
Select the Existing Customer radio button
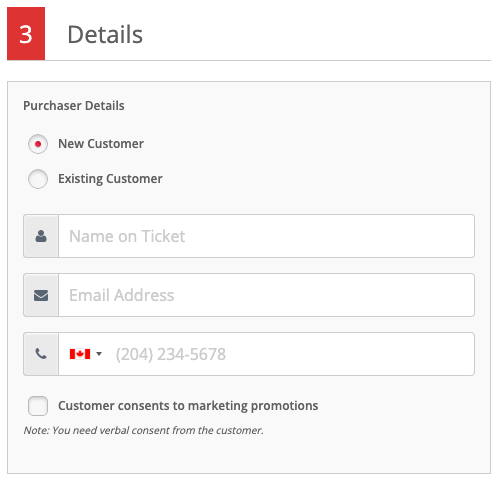point(38,179)
